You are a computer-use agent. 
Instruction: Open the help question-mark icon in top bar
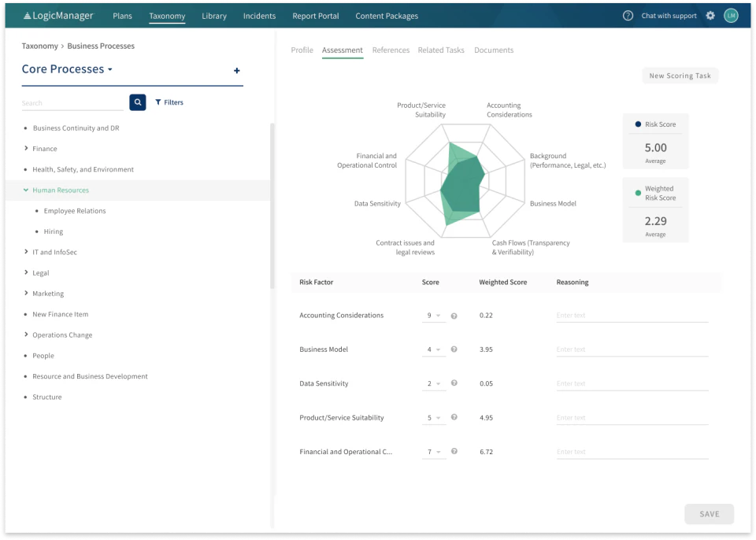coord(628,15)
